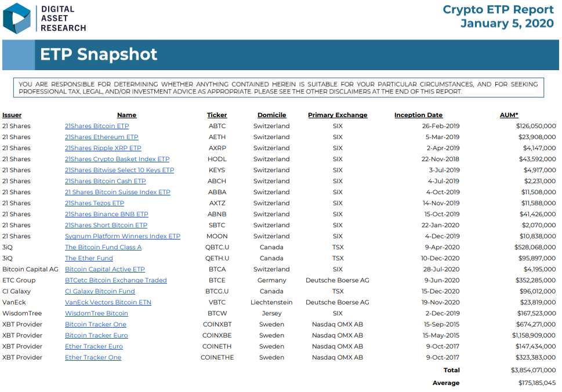
Task: Select the ticker cell COINXBT
Action: [217, 324]
